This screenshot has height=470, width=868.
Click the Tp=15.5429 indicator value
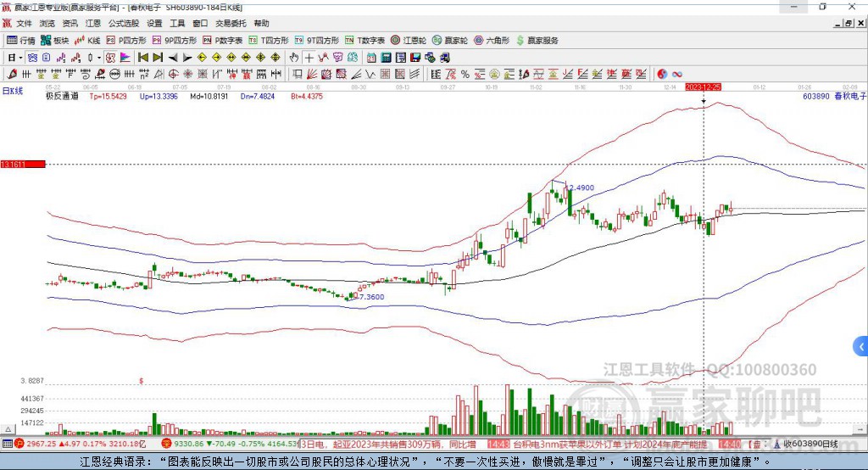[108, 96]
